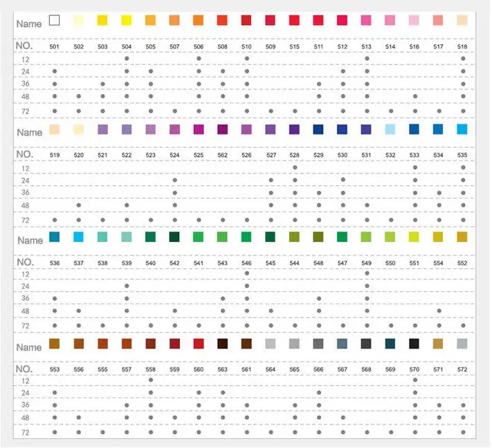The height and width of the screenshot is (448, 492).
Task: Pick the olive swatch above number 548
Action: [318, 237]
